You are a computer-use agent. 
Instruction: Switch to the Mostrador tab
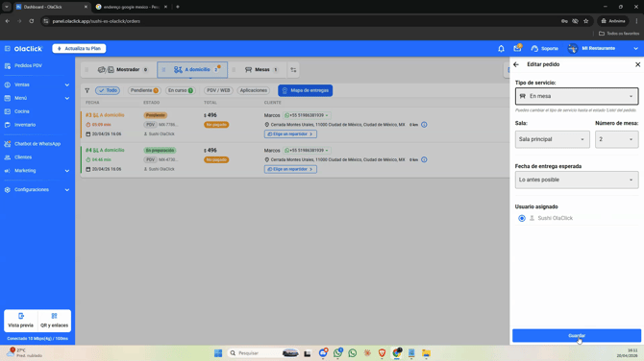(x=122, y=70)
